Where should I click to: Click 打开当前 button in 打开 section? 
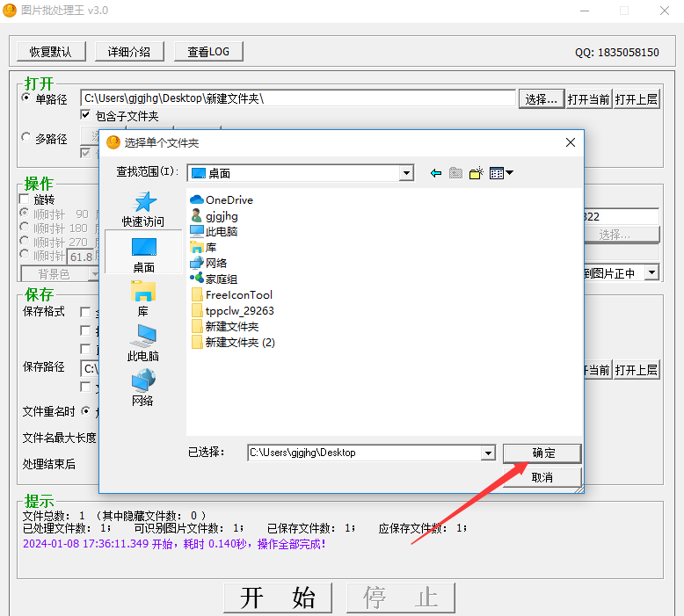[x=588, y=99]
